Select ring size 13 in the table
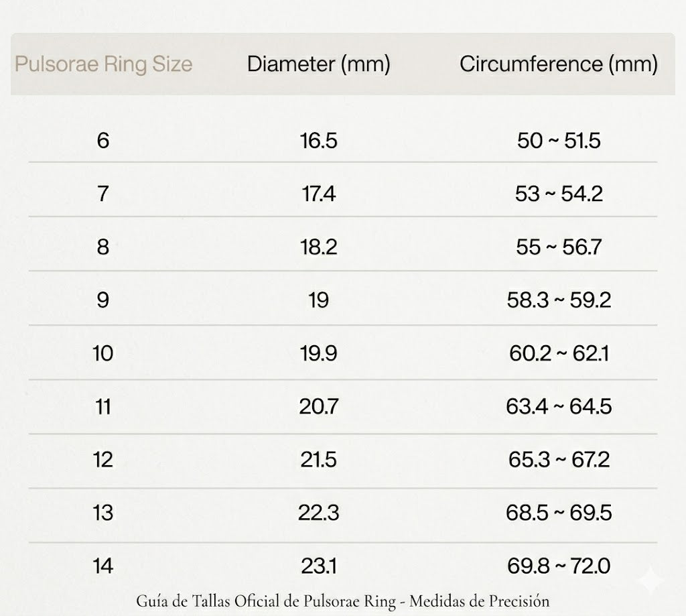 click(102, 513)
